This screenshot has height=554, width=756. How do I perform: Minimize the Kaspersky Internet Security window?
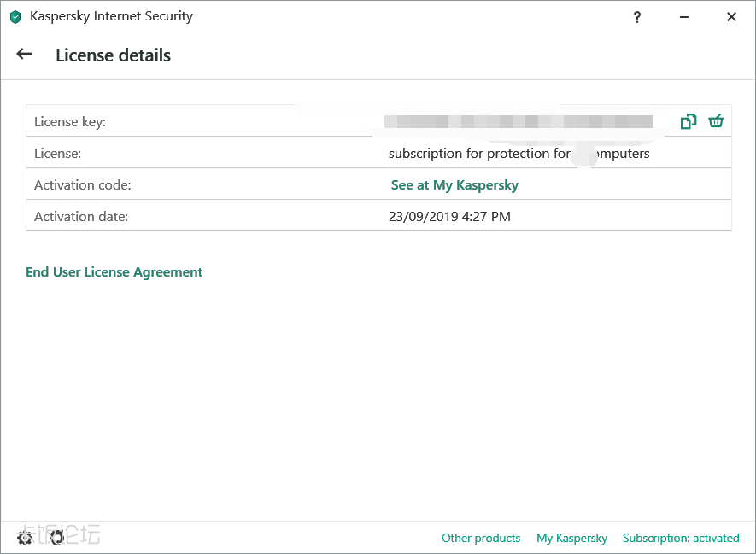click(x=684, y=17)
